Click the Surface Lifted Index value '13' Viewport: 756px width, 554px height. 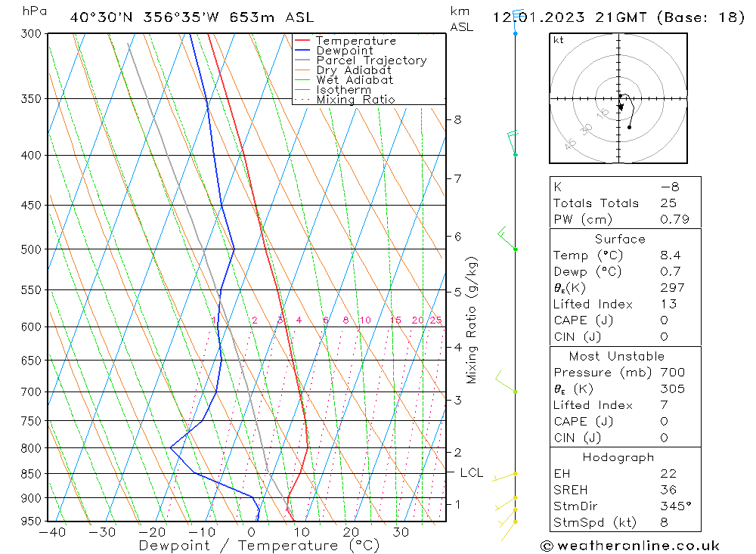click(x=669, y=305)
